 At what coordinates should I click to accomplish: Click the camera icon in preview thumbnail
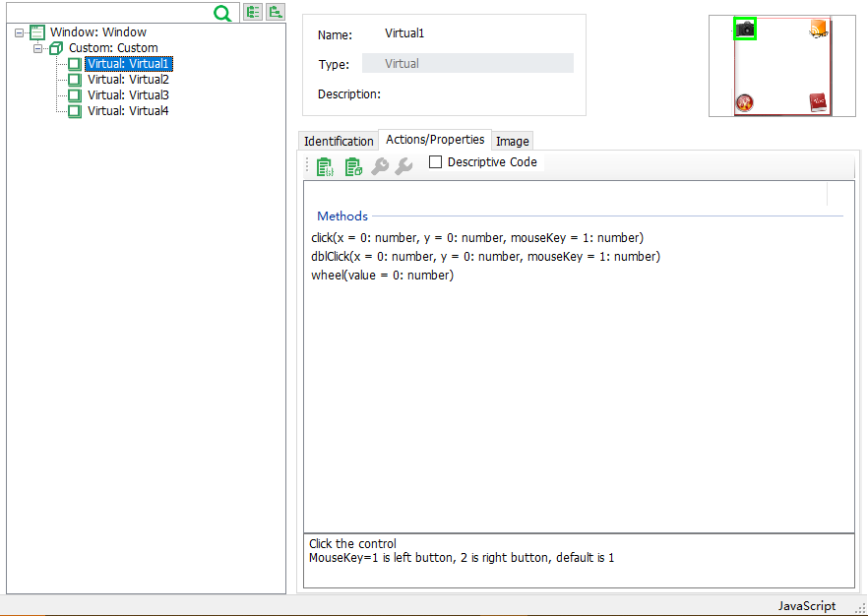745,30
